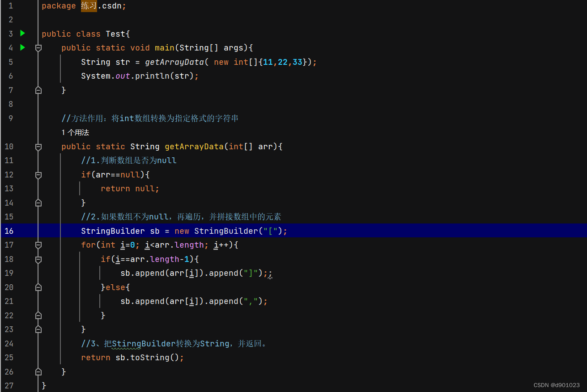Click the fold end marker beside line 22
587x392 pixels.
point(38,315)
